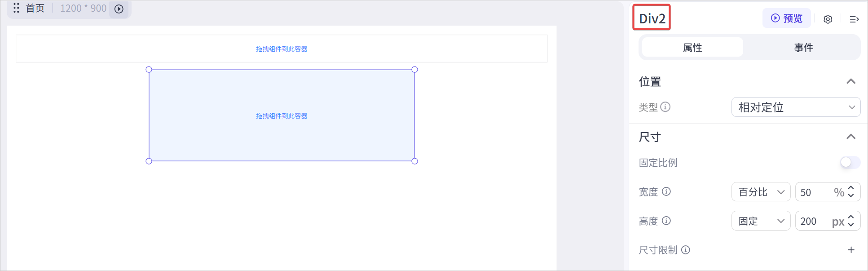The width and height of the screenshot is (868, 271).
Task: Open the settings gear icon
Action: click(828, 19)
